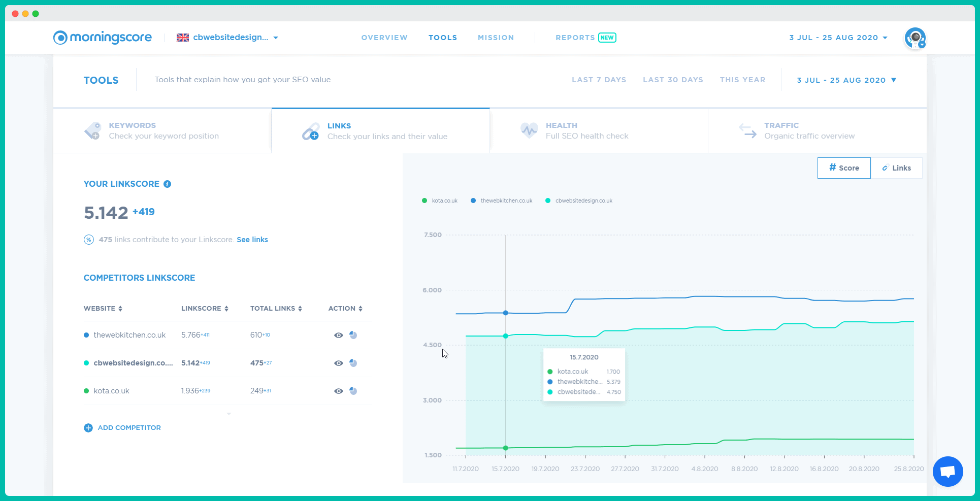Switch to the Health tab
The height and width of the screenshot is (501, 980).
pyautogui.click(x=599, y=130)
